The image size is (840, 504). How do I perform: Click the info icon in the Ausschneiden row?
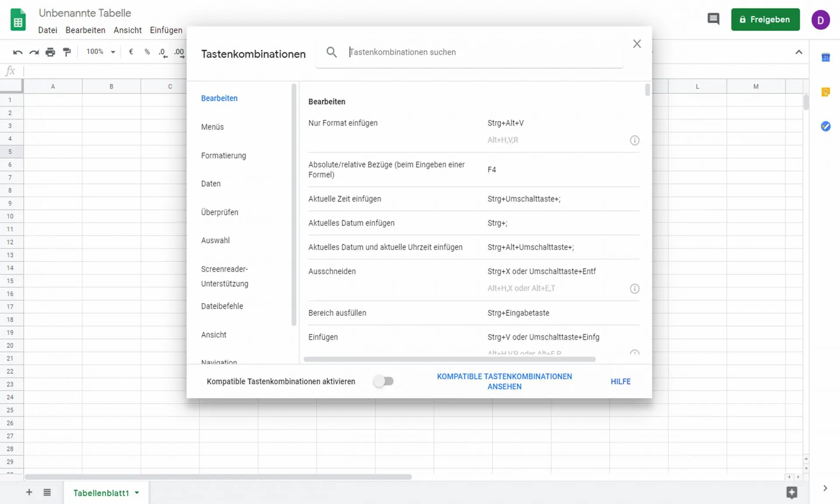pyautogui.click(x=634, y=289)
